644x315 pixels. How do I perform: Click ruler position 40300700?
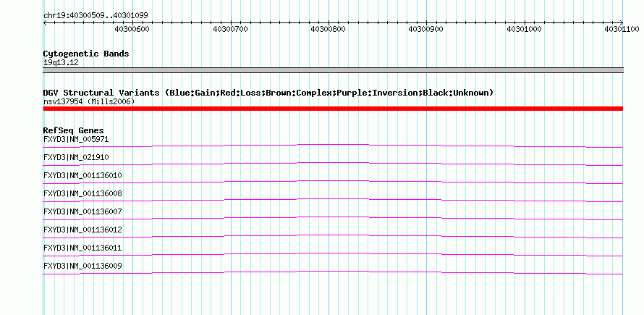pos(230,29)
